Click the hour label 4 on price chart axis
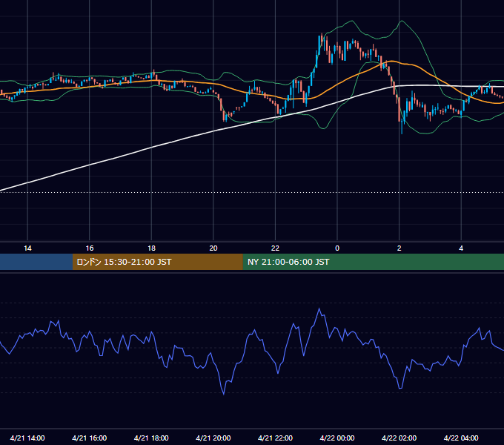504x445 pixels. pyautogui.click(x=461, y=248)
